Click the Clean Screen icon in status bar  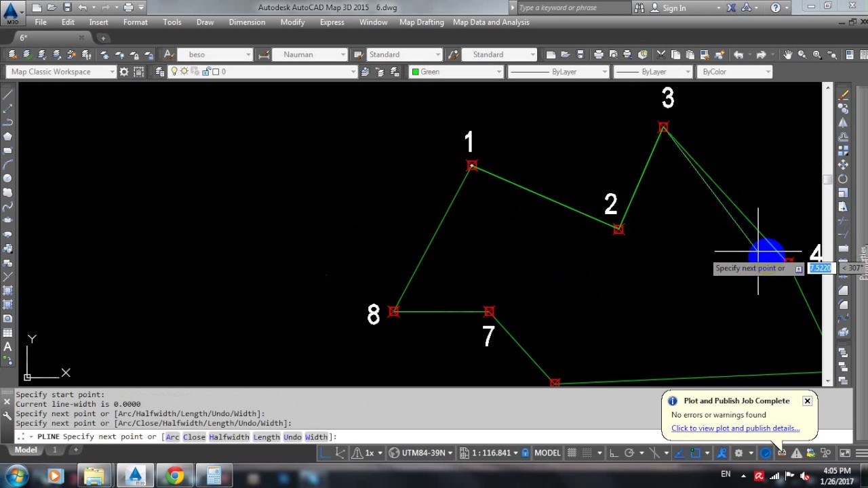click(x=846, y=453)
